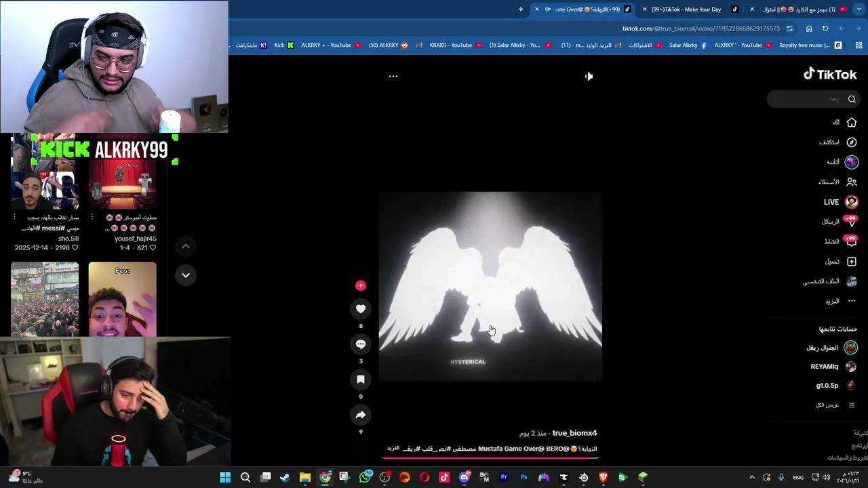Image resolution: width=868 pixels, height=488 pixels.
Task: Open the TikTok search field
Action: pos(814,99)
